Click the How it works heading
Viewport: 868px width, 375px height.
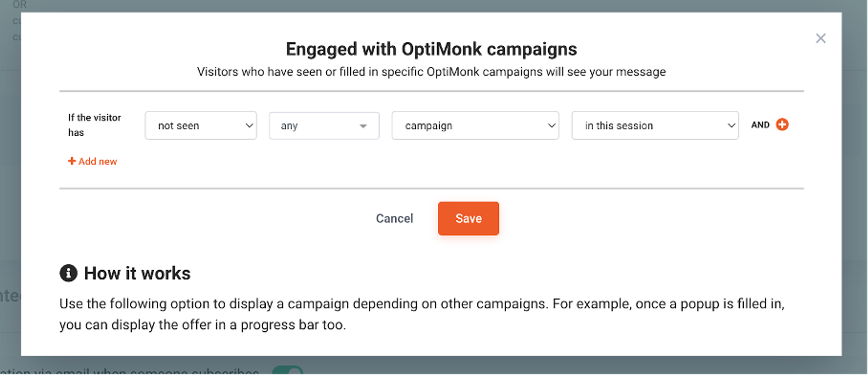pyautogui.click(x=137, y=273)
